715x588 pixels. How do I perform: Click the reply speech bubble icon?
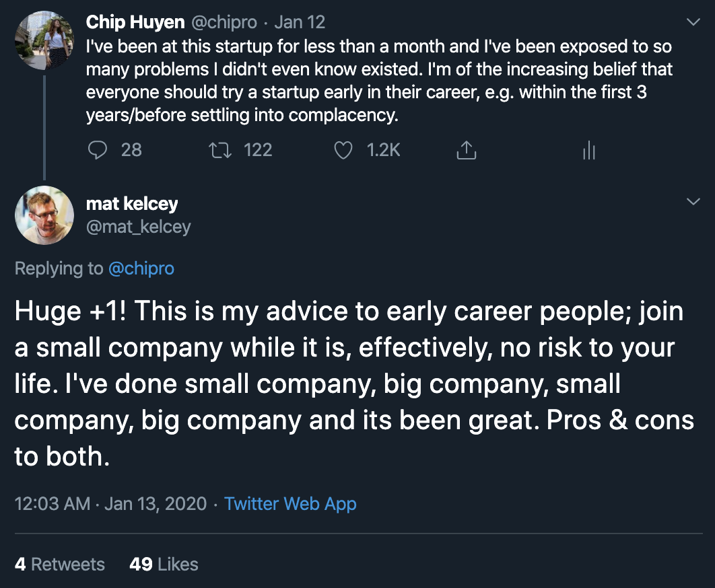pyautogui.click(x=97, y=150)
